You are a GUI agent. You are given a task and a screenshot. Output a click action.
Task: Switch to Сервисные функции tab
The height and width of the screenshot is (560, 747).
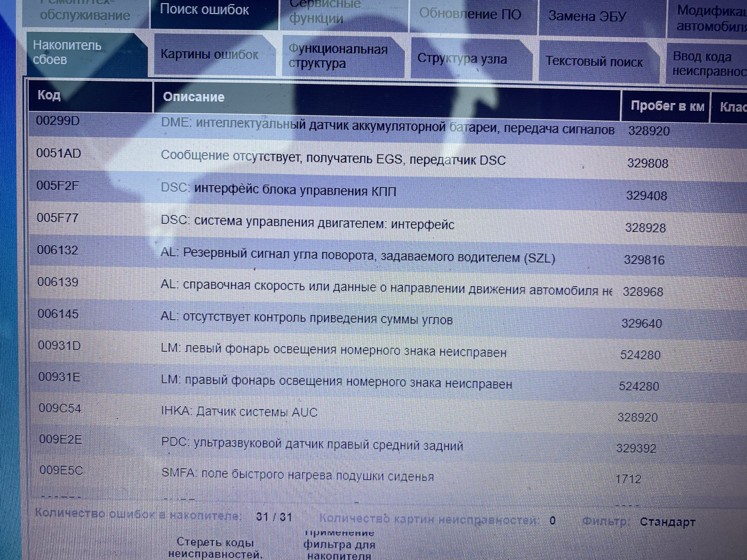pyautogui.click(x=344, y=15)
